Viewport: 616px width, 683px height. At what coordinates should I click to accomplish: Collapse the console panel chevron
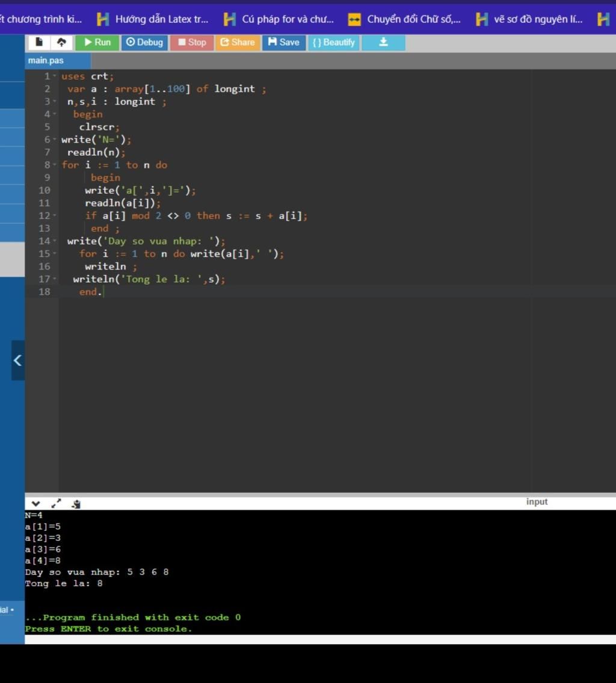tap(35, 504)
